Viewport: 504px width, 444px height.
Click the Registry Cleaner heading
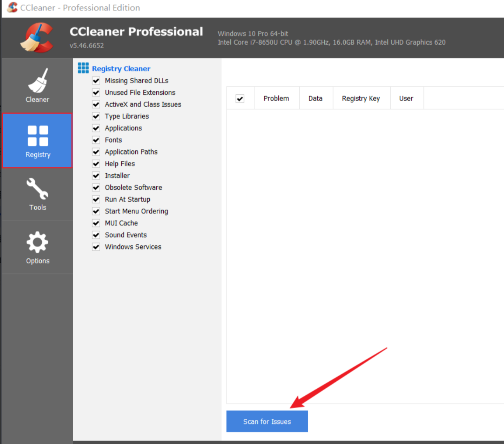coord(121,69)
